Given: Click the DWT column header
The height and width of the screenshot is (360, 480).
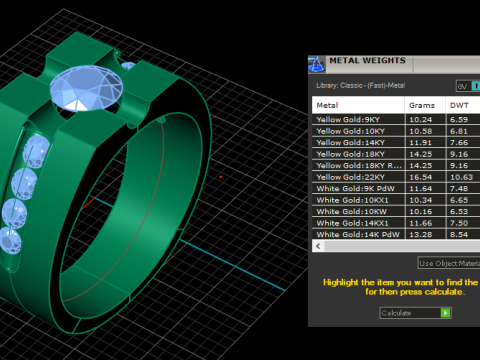Looking at the screenshot, I should 463,105.
